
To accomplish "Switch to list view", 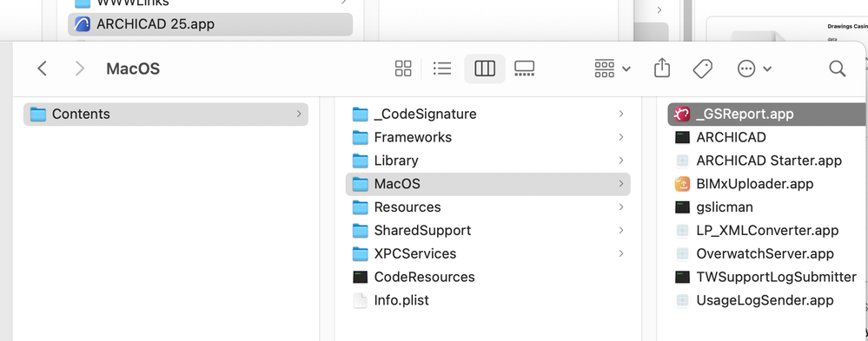I will 441,69.
